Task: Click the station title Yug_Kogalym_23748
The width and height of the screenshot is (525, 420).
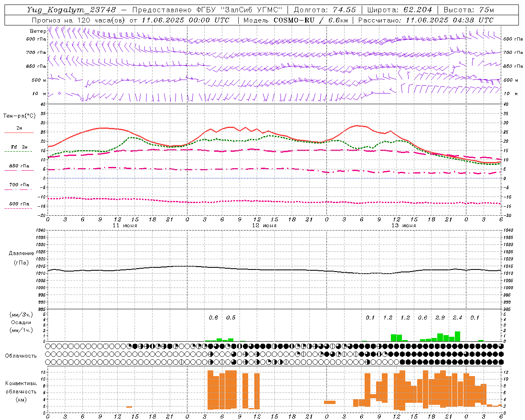Action: [x=71, y=10]
